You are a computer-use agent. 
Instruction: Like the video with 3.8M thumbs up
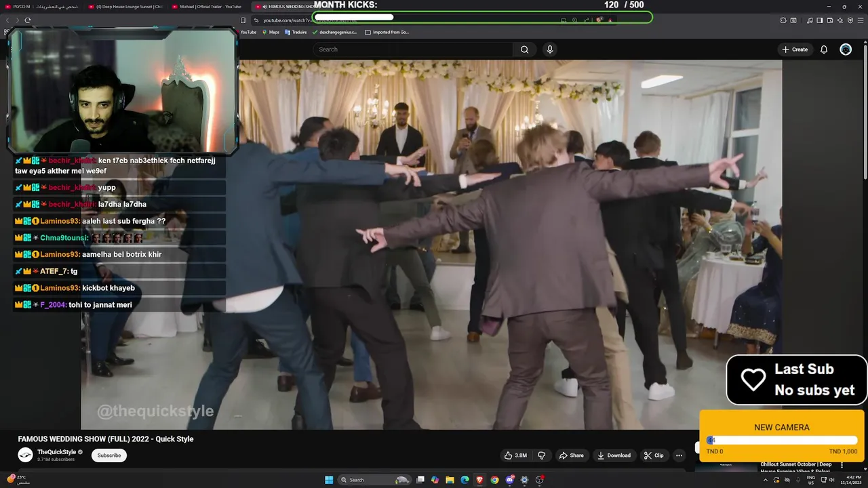[515, 455]
